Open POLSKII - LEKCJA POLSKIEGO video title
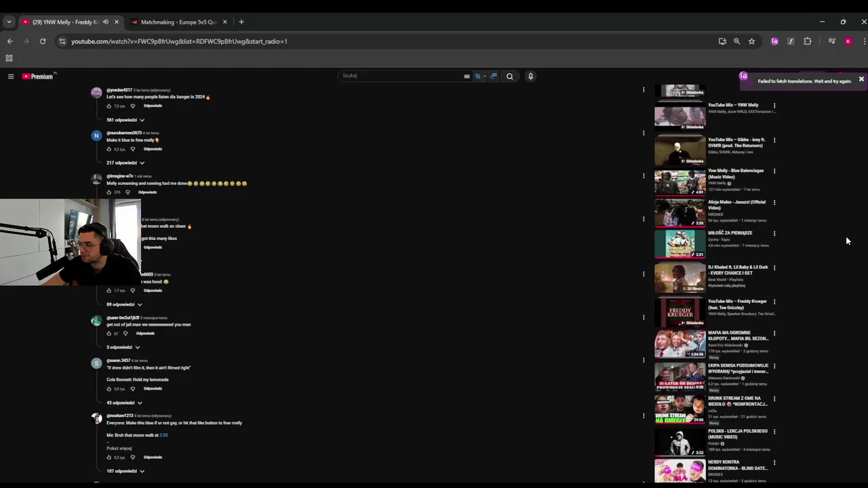Viewport: 868px width, 488px height. (738, 434)
